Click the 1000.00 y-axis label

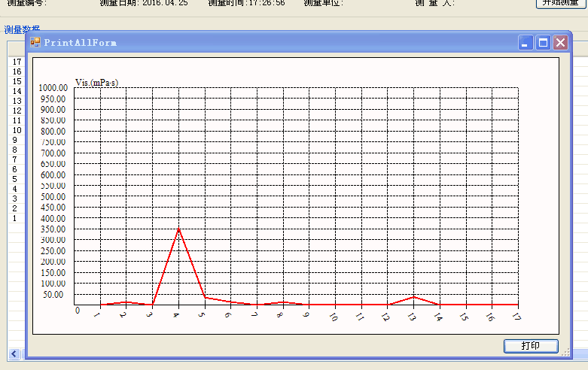tap(53, 88)
